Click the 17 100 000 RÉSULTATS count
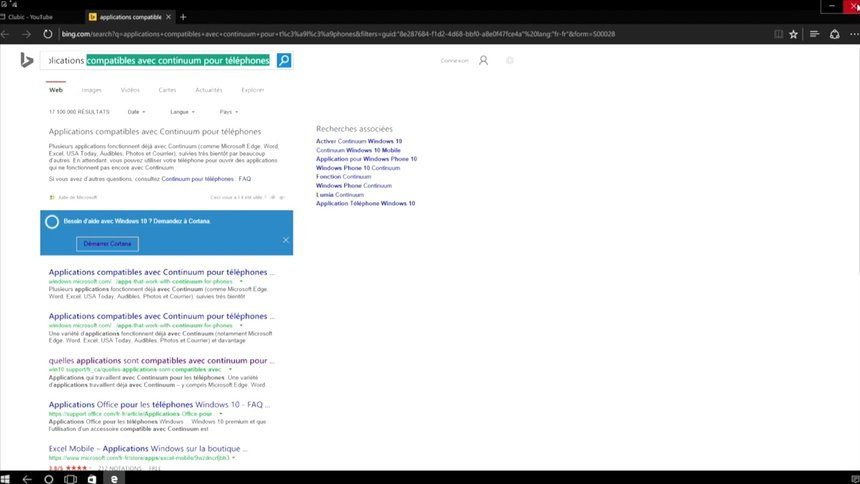Screen dimensions: 860x484 [79, 112]
